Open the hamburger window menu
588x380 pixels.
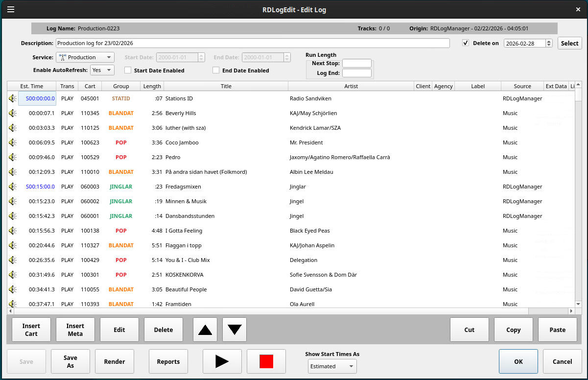(x=10, y=9)
